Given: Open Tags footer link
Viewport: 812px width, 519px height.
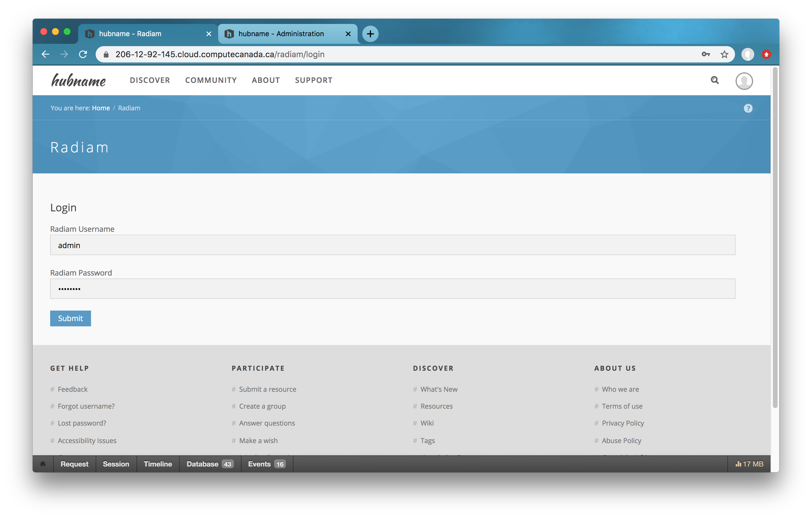Looking at the screenshot, I should click(x=428, y=440).
